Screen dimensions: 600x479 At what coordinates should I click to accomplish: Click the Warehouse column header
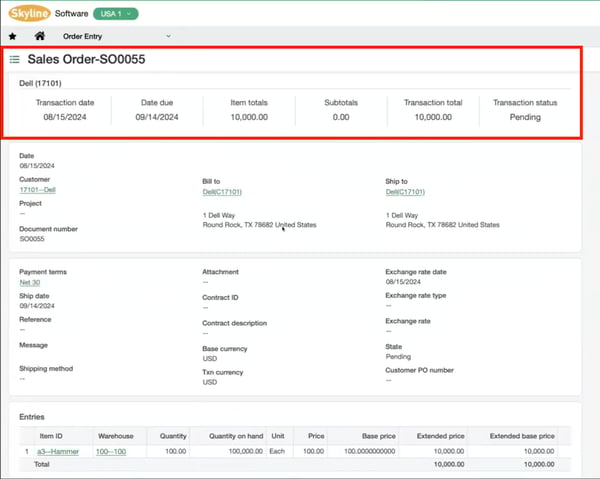[x=116, y=436]
